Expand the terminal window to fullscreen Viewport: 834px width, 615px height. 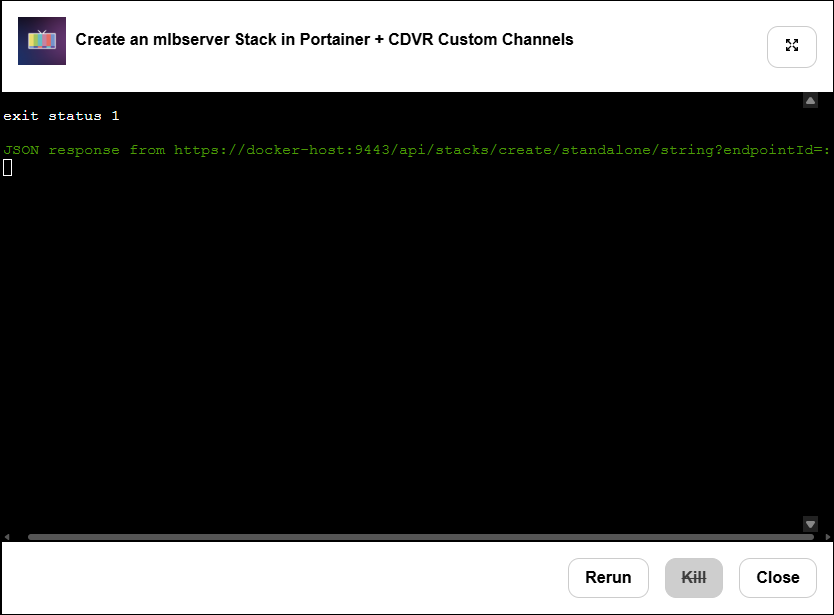(x=791, y=46)
